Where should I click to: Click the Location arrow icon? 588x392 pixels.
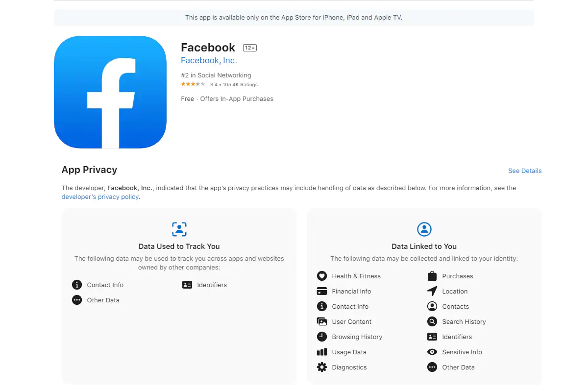point(432,291)
